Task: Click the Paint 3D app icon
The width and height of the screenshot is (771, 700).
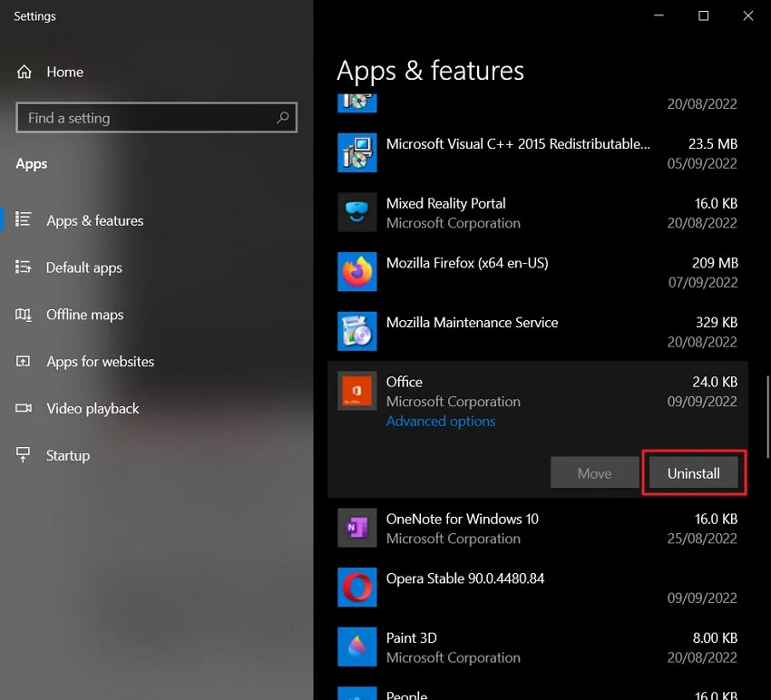Action: coord(357,647)
